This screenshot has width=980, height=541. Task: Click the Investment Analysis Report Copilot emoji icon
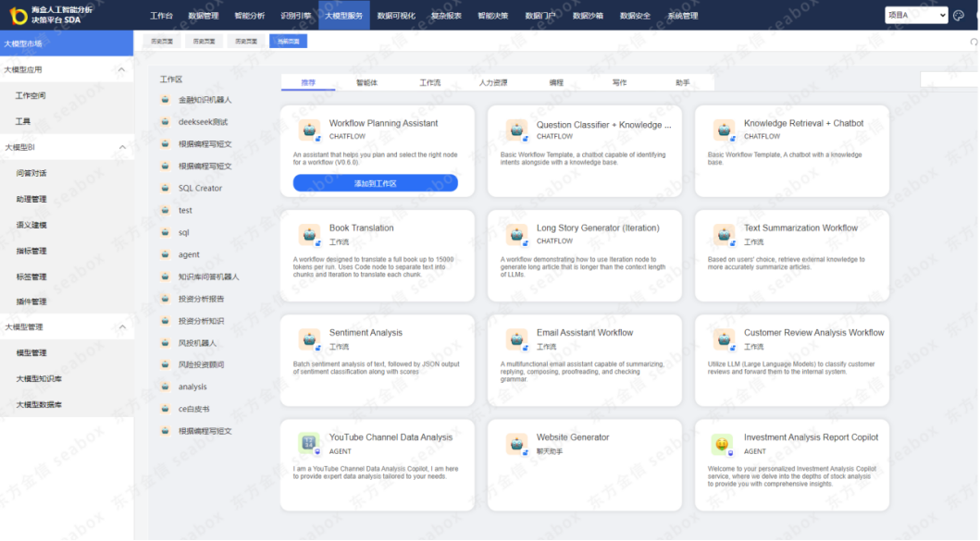[723, 444]
